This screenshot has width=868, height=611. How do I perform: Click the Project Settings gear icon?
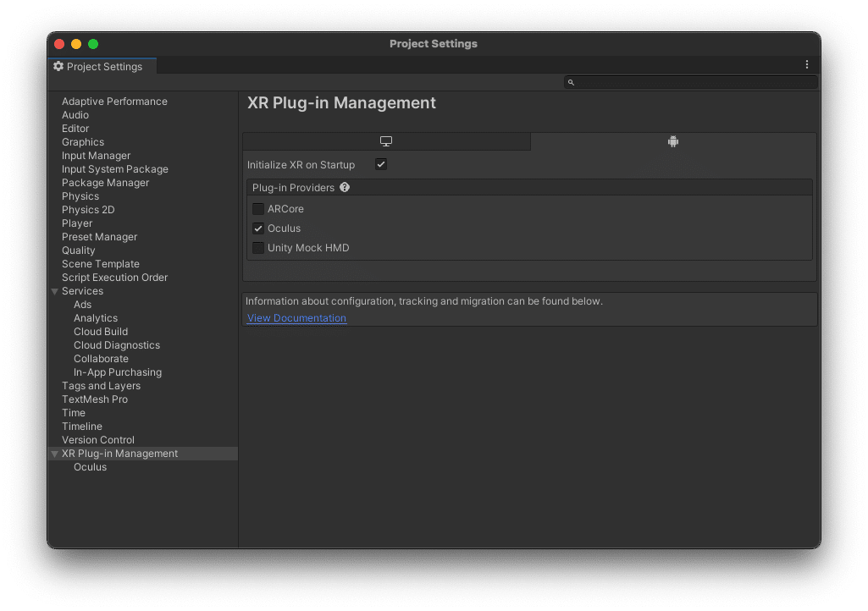point(58,66)
